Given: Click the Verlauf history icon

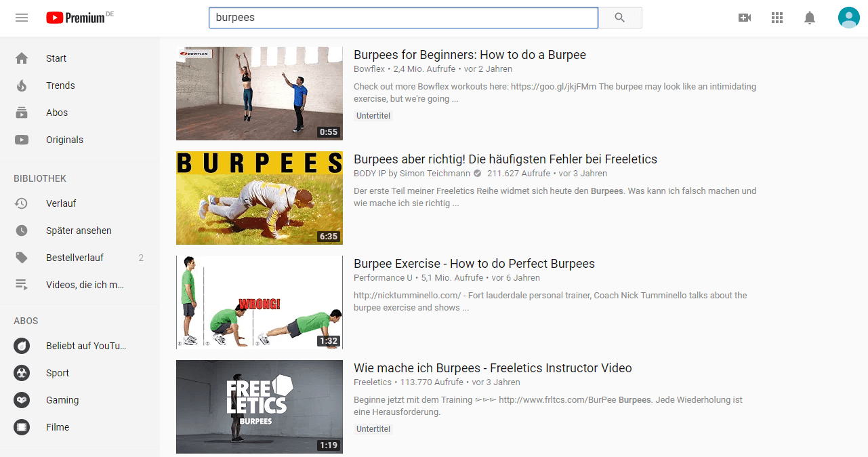Looking at the screenshot, I should (x=22, y=203).
